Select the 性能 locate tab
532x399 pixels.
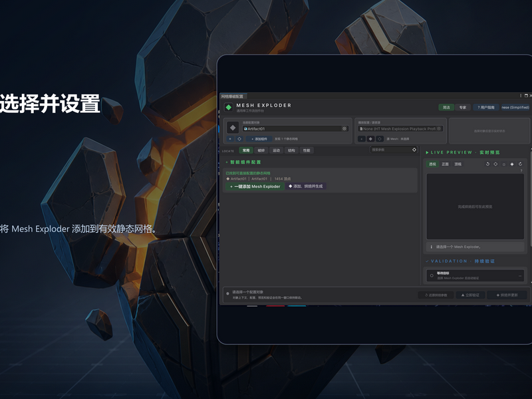(307, 150)
